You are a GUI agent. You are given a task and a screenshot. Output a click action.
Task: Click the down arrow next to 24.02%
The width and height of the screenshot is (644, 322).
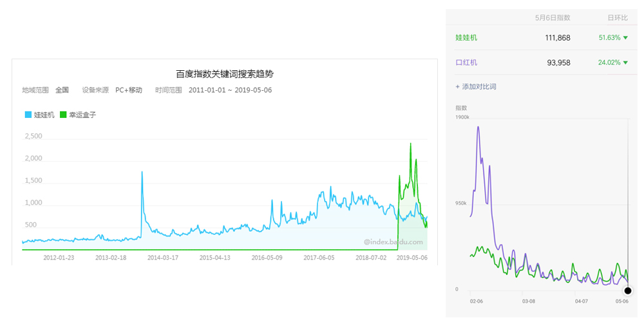click(625, 63)
